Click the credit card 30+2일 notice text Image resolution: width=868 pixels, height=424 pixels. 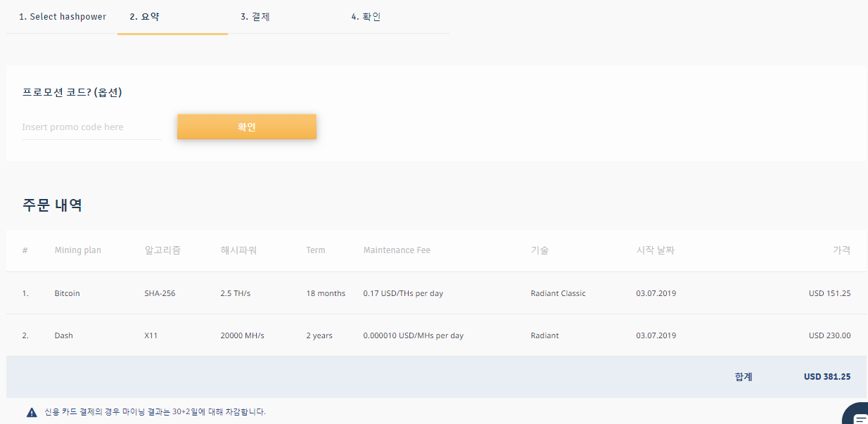tap(155, 412)
